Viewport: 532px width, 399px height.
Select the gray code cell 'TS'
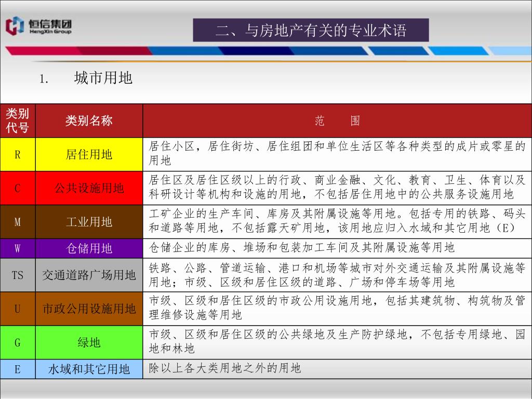(18, 275)
